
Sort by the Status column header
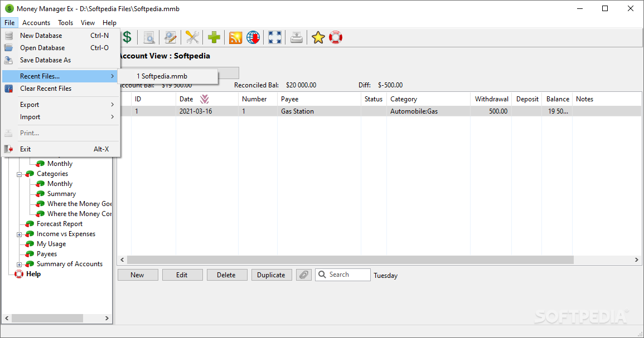(x=374, y=99)
